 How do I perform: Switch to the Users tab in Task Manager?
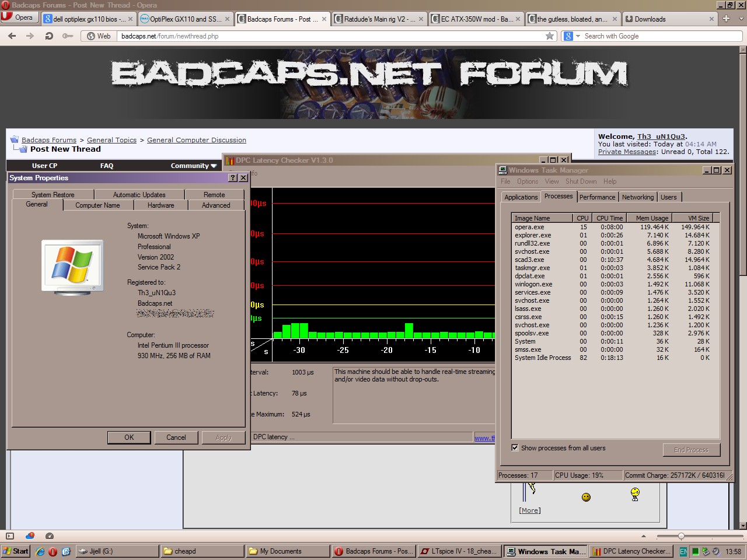pos(669,197)
